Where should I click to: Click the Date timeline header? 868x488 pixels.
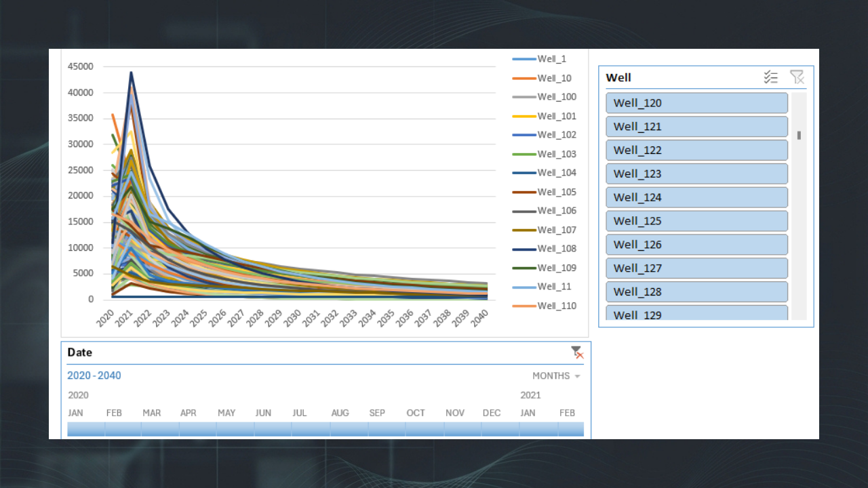tap(80, 352)
